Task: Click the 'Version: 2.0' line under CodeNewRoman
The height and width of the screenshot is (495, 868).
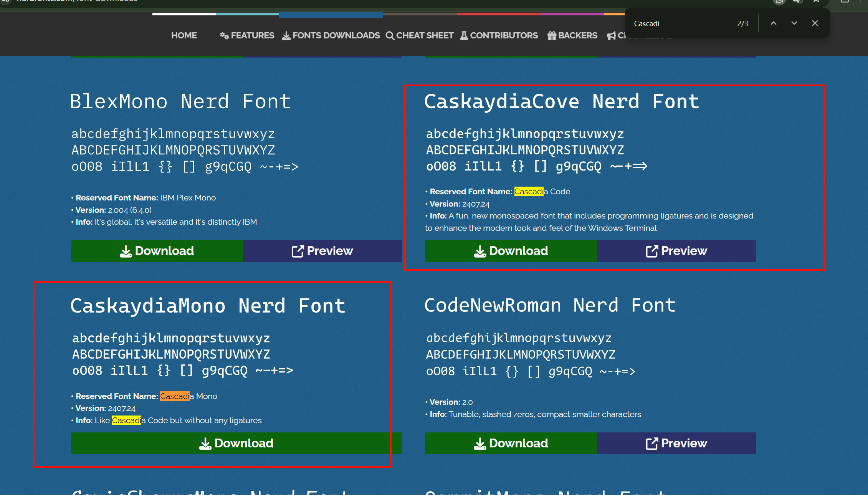Action: click(449, 402)
